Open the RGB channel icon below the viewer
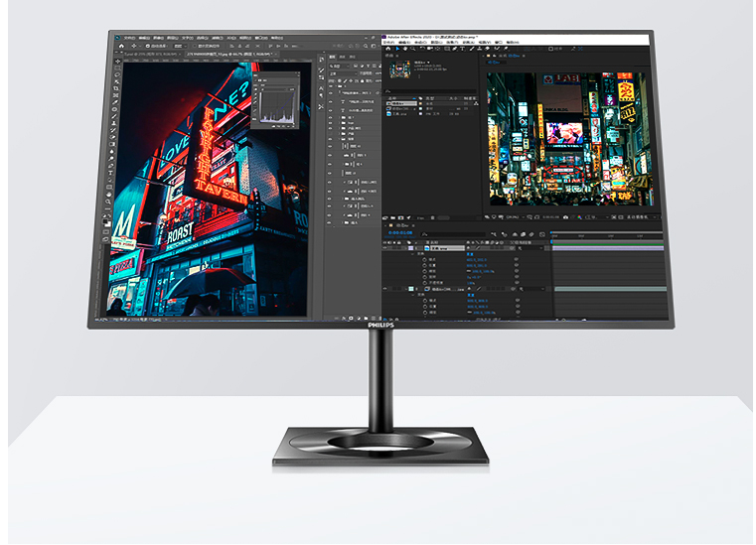 (579, 217)
